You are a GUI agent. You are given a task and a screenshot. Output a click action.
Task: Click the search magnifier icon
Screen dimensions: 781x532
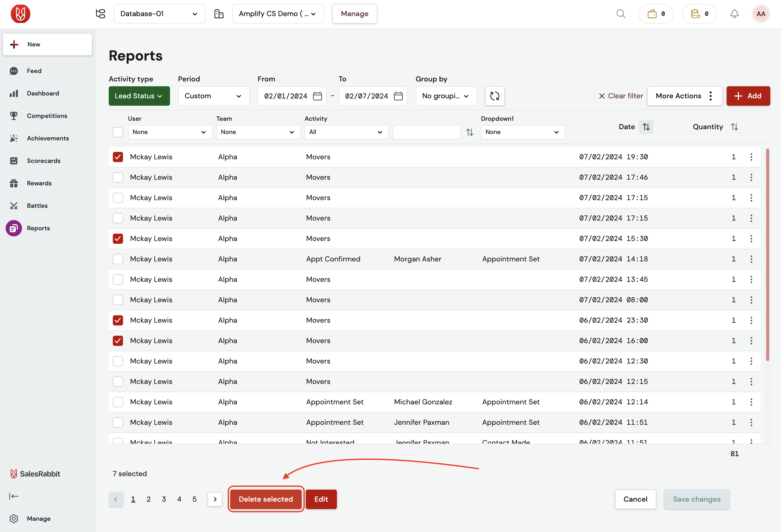(621, 14)
